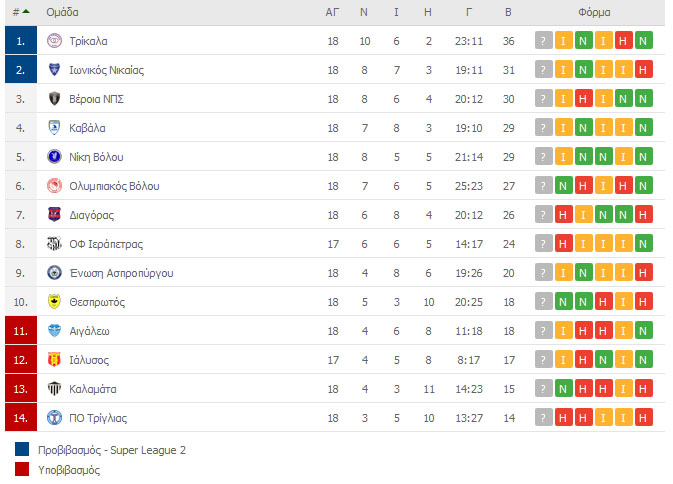The height and width of the screenshot is (484, 673).
Task: Open the Θεσπρωτός yellow crest icon
Action: (54, 302)
